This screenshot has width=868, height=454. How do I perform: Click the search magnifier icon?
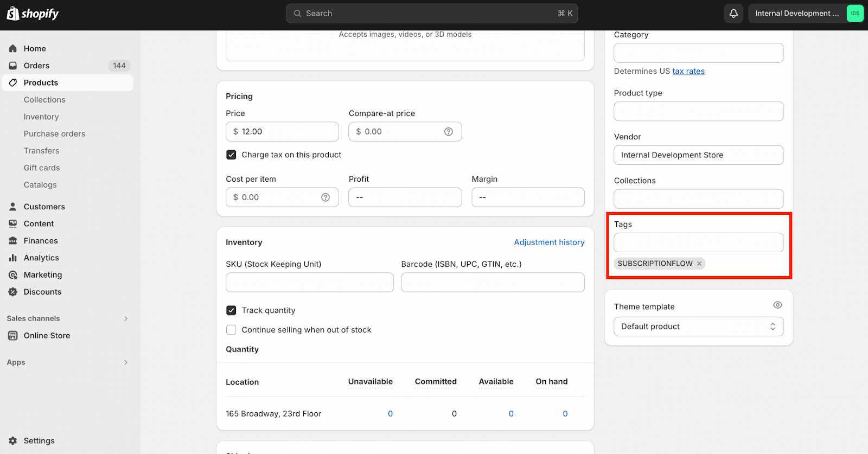coord(297,14)
